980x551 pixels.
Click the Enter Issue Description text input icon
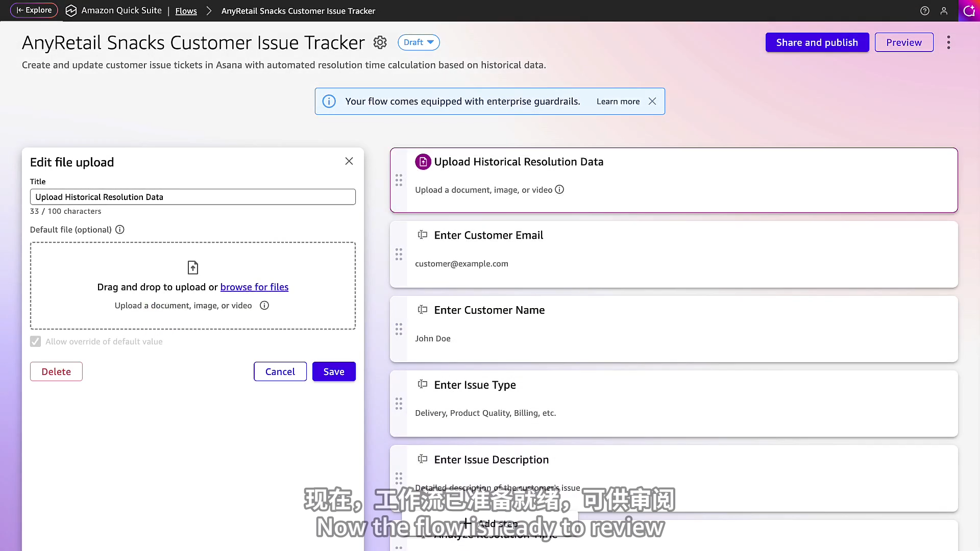pyautogui.click(x=423, y=459)
